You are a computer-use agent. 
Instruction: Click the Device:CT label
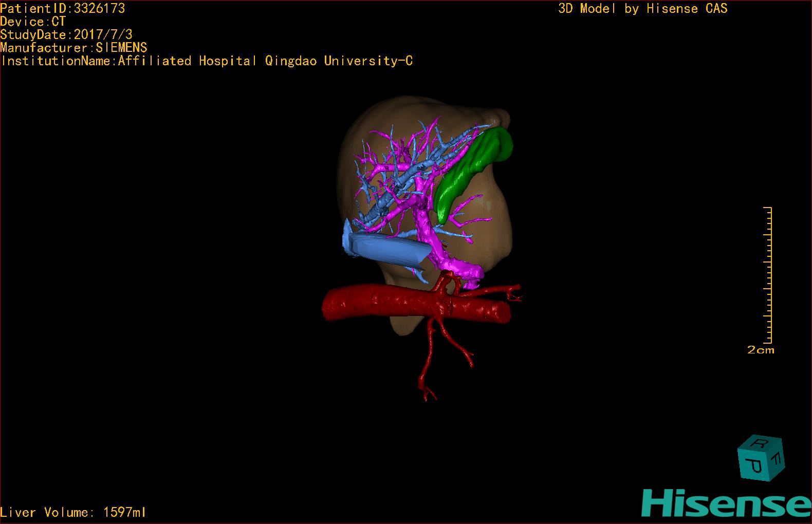[x=33, y=21]
